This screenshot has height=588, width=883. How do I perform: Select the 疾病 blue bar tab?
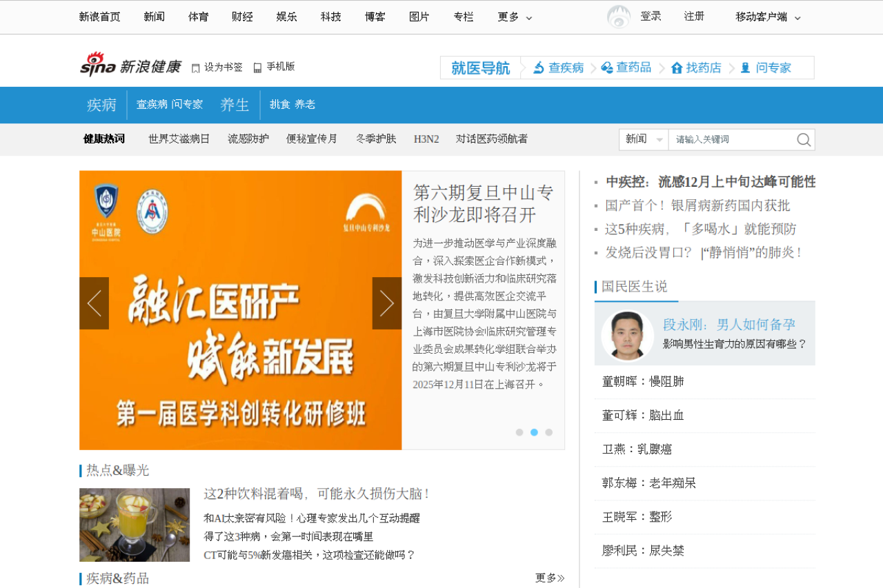102,105
